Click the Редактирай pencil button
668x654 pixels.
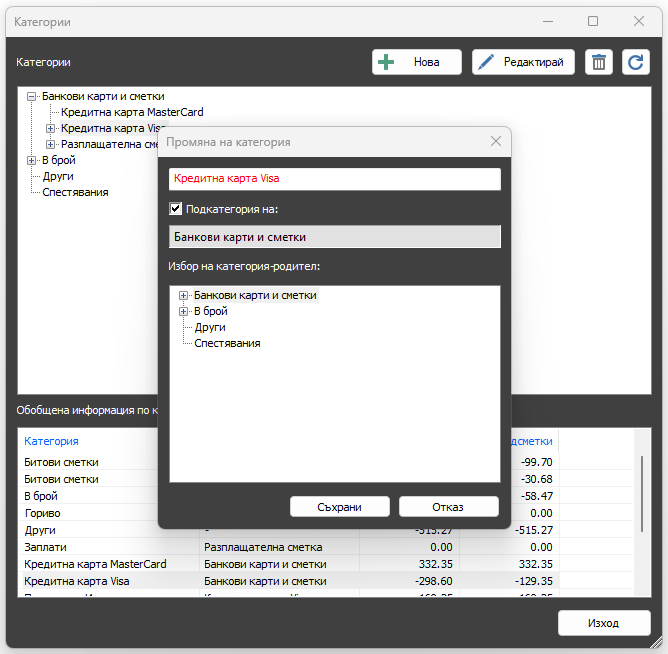tap(523, 62)
